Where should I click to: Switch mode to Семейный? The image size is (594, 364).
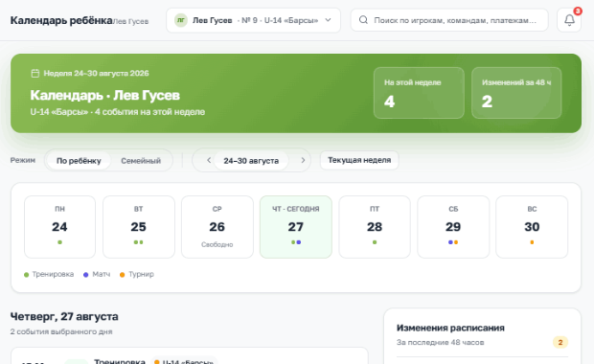point(141,161)
